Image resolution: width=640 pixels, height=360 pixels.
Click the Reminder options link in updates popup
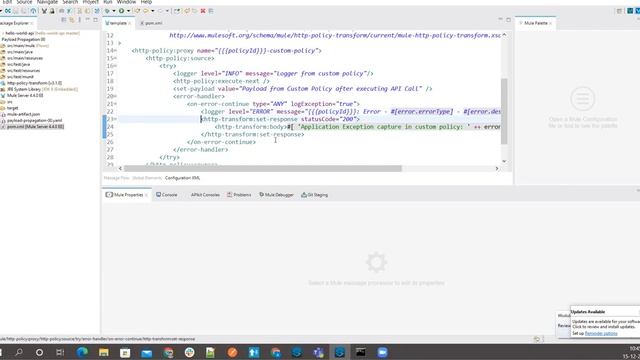coord(601,333)
